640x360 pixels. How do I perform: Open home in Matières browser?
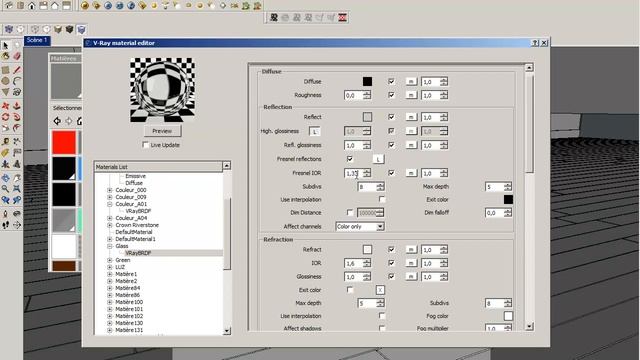[80, 121]
